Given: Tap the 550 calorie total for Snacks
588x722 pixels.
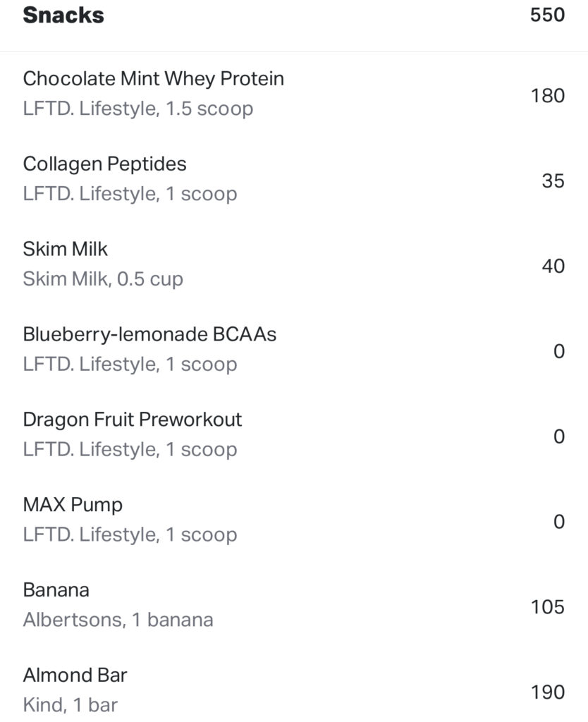Looking at the screenshot, I should [x=548, y=15].
